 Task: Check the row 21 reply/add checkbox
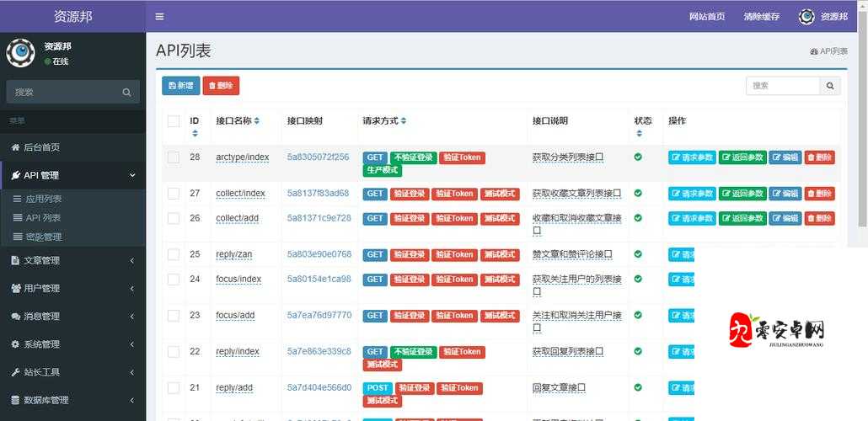[174, 388]
